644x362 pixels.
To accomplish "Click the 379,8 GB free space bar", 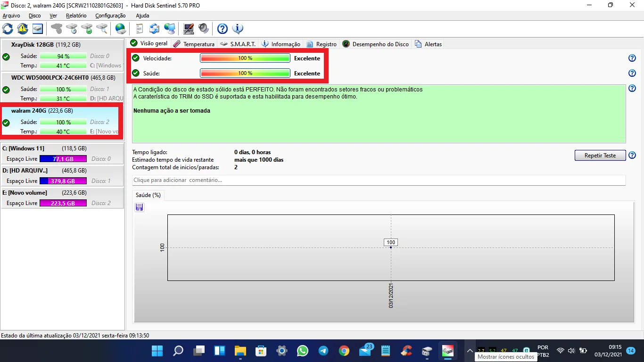I will tap(63, 181).
